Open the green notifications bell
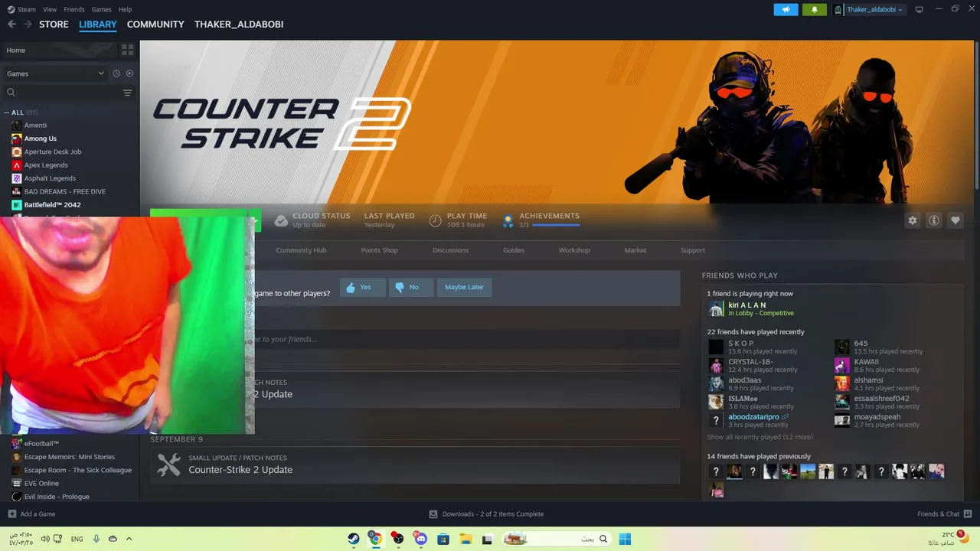 814,9
